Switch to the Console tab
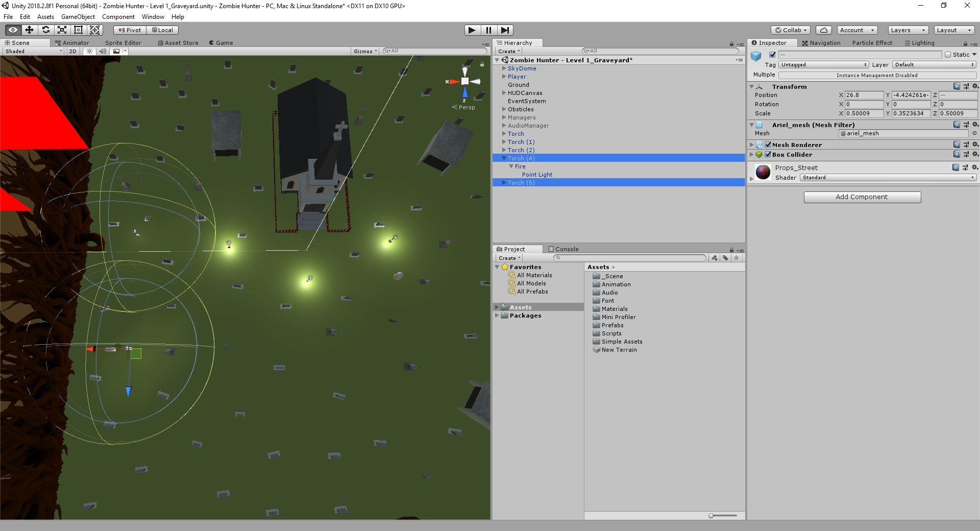 point(563,249)
